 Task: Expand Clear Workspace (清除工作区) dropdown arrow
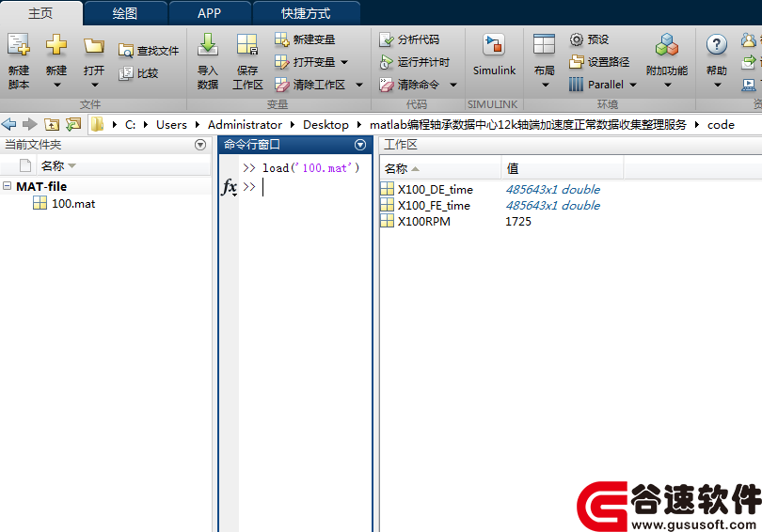pyautogui.click(x=359, y=85)
